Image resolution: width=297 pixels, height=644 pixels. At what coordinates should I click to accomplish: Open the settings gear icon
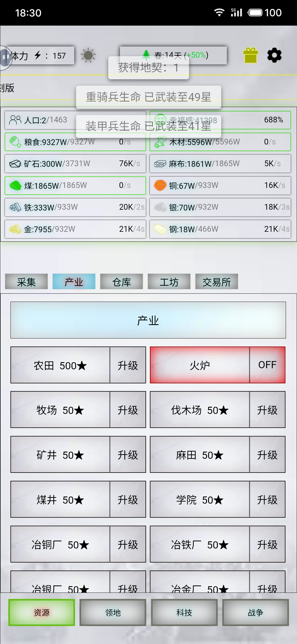(x=274, y=55)
